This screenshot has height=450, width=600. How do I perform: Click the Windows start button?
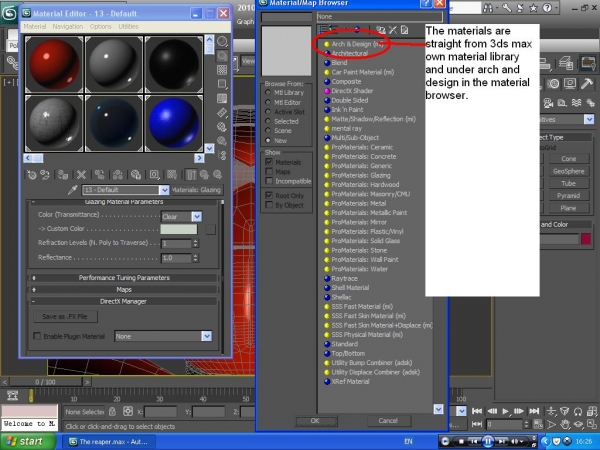26,442
